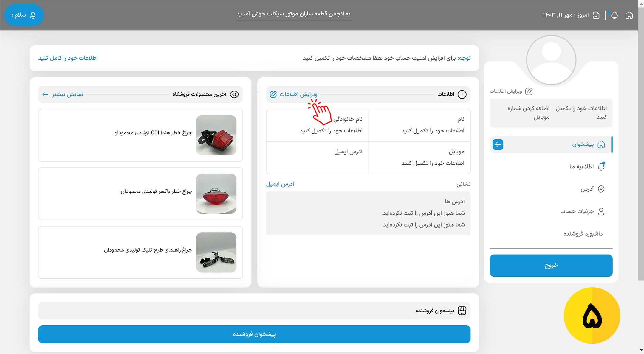The width and height of the screenshot is (644, 354).
Task: Click the document icon beside today's date
Action: coord(596,15)
